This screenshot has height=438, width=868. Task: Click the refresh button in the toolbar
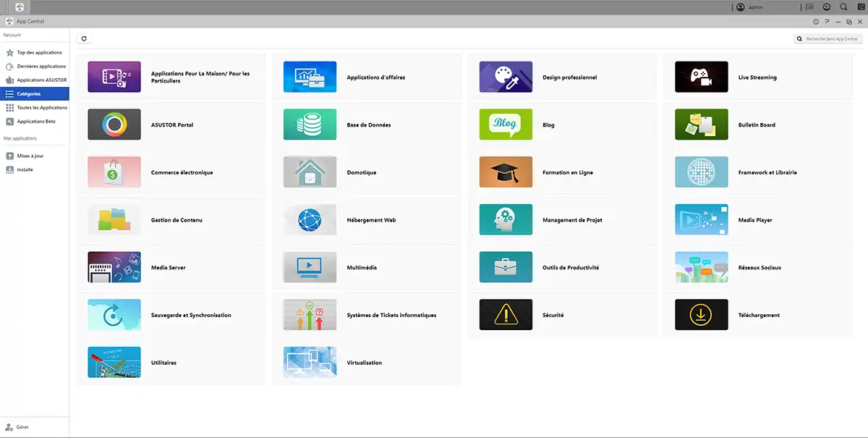click(x=85, y=38)
